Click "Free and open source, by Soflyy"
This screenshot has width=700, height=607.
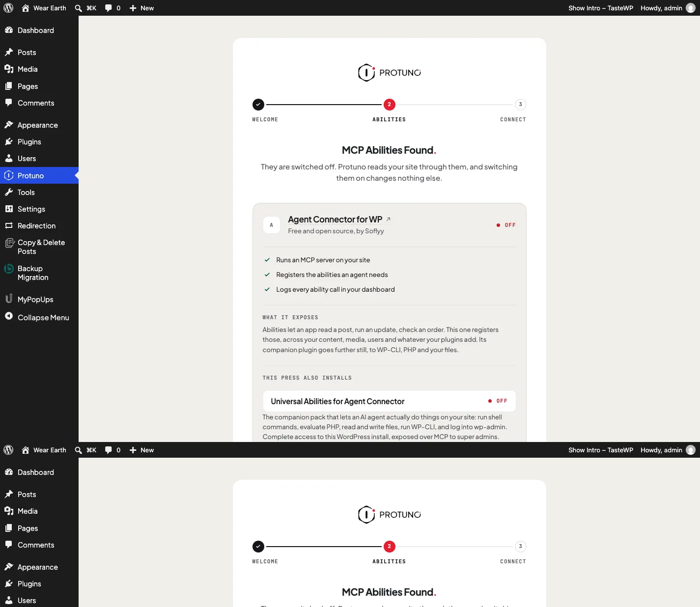tap(336, 231)
